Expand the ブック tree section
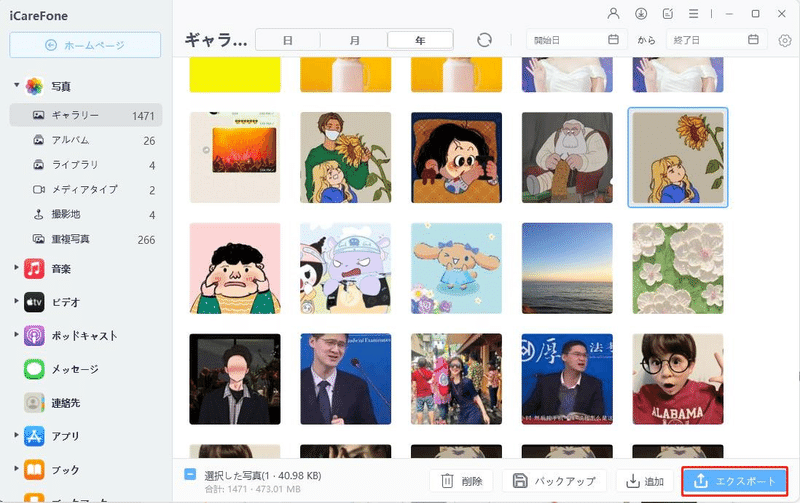800x503 pixels. tap(16, 468)
